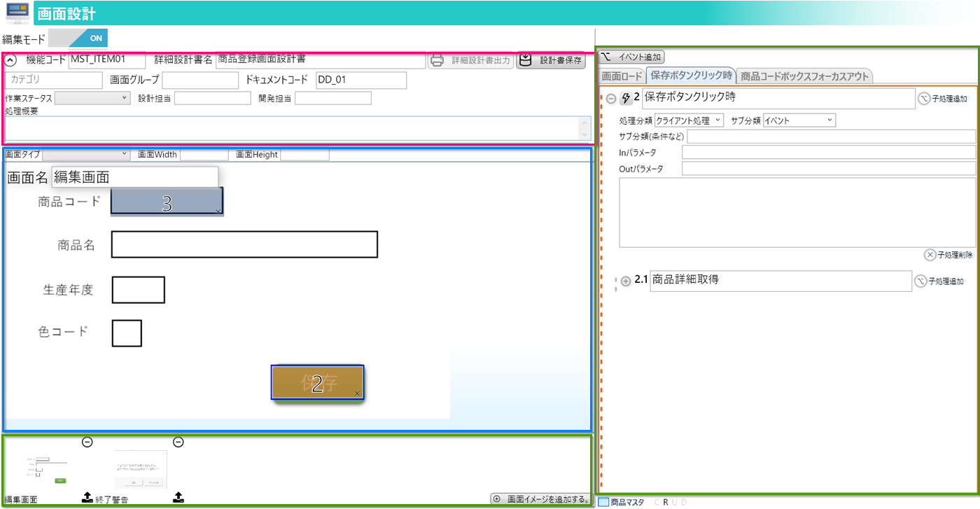Expand the 2.1 商品詳細取得 process
980x509 pixels.
[626, 281]
